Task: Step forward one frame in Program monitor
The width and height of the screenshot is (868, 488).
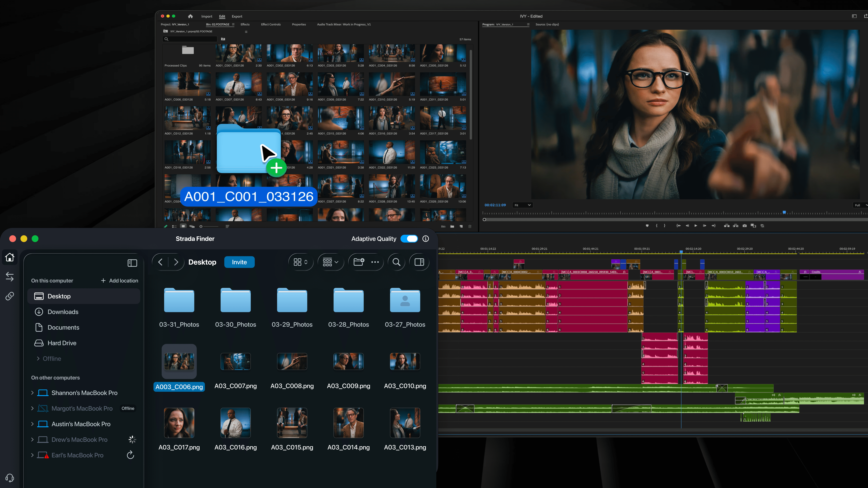Action: [x=705, y=226]
